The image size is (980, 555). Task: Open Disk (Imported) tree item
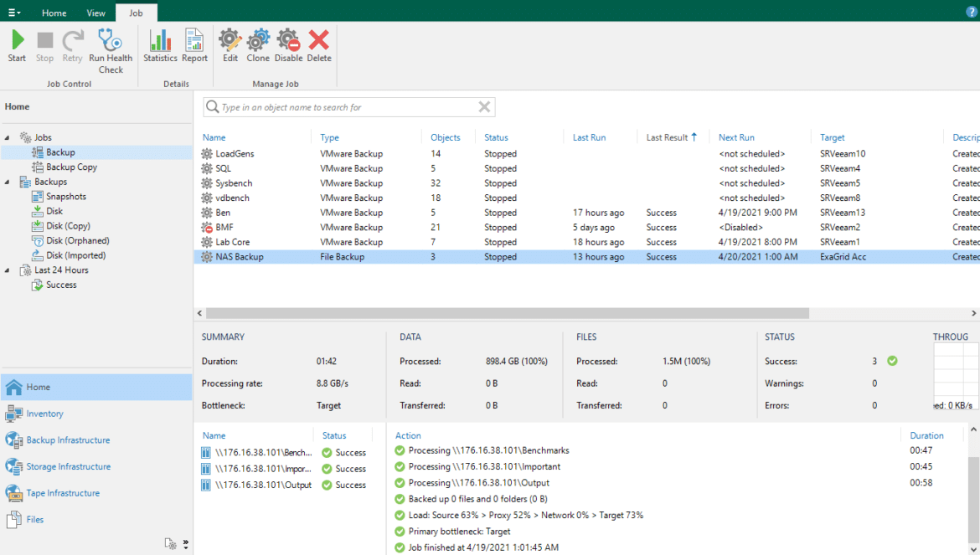pos(75,255)
